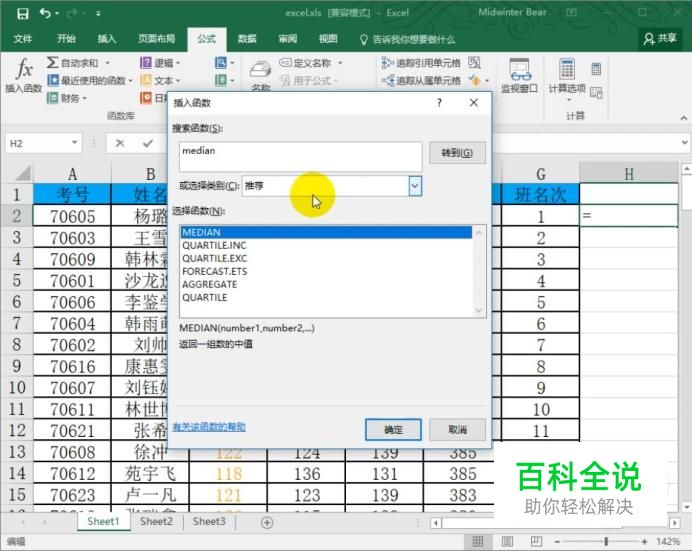
Task: Select FORECAST.ETS in function list
Action: pyautogui.click(x=327, y=271)
